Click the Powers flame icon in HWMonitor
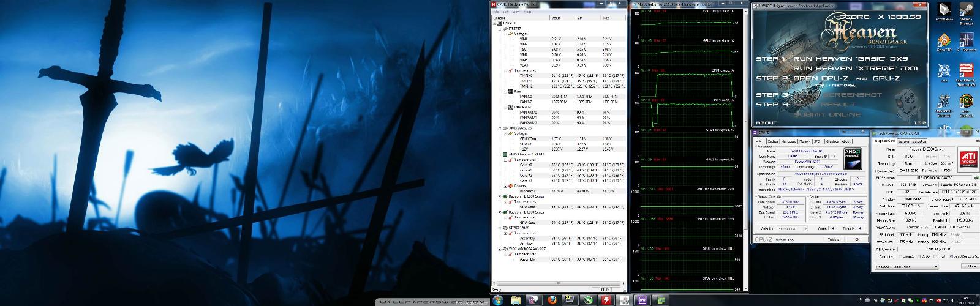Screen dimensions: 980x306 pos(511,185)
